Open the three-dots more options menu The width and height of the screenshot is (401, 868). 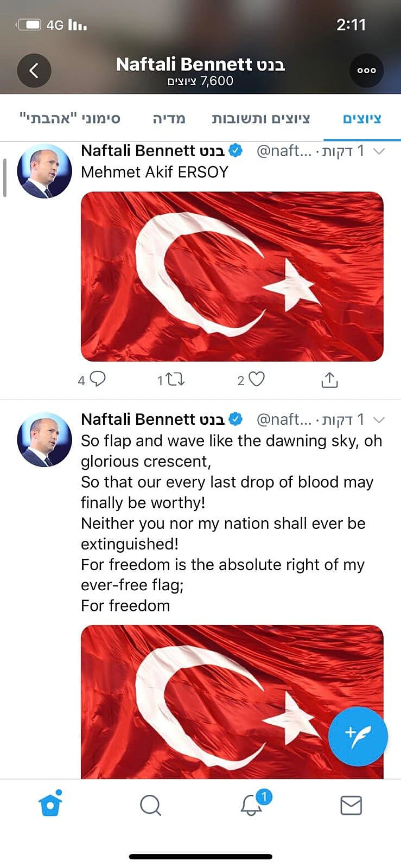[x=366, y=71]
